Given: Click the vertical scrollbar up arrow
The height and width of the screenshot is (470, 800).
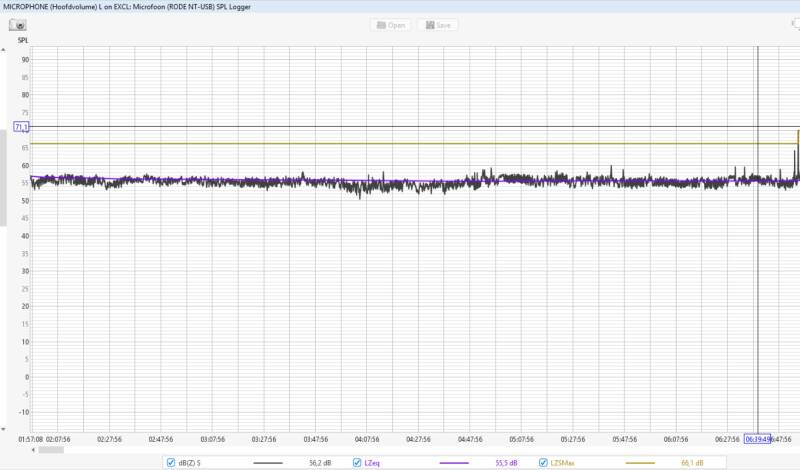Looking at the screenshot, I should [3, 51].
